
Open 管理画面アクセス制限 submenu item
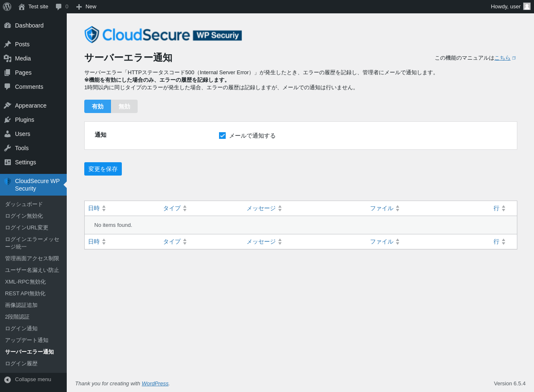pos(33,259)
